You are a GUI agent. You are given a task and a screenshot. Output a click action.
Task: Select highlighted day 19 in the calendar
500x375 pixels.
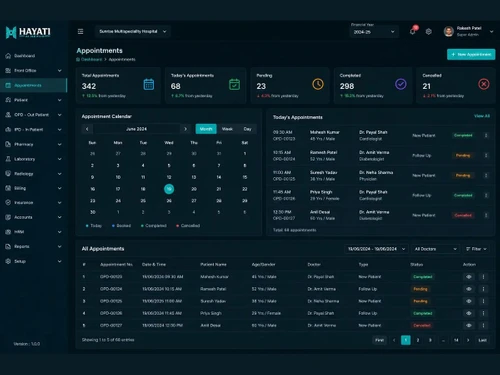click(169, 189)
